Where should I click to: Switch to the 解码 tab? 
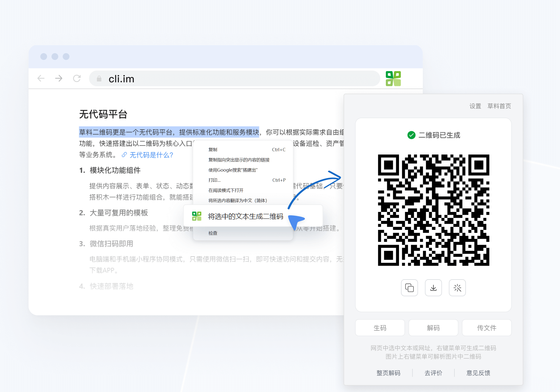[x=433, y=328]
